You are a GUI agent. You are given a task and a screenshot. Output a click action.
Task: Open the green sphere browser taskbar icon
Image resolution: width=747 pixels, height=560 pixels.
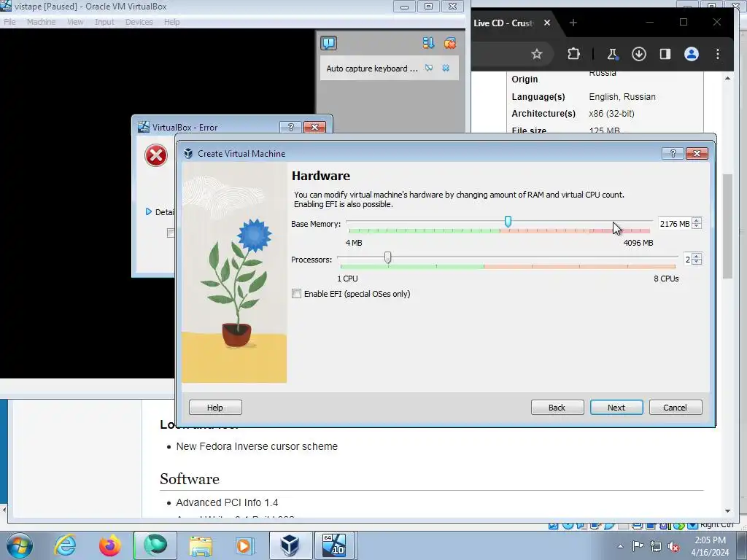click(x=155, y=545)
